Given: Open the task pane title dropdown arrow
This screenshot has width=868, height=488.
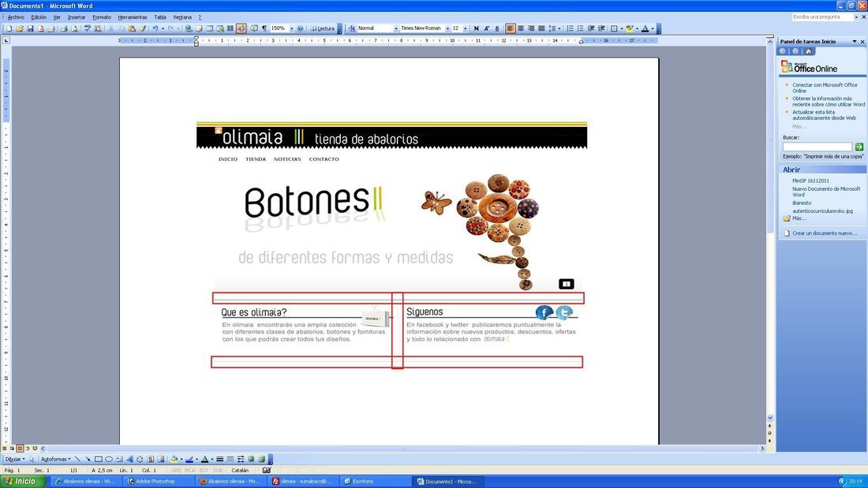Looking at the screenshot, I should [x=854, y=42].
